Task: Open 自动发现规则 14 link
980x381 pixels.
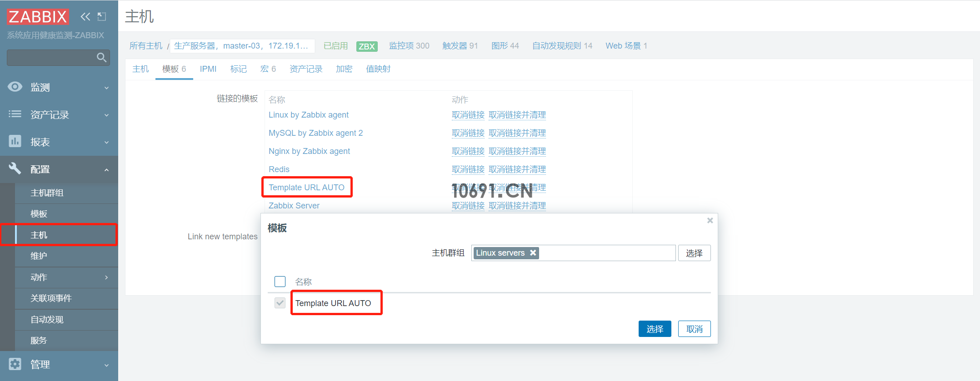Action: pyautogui.click(x=562, y=46)
